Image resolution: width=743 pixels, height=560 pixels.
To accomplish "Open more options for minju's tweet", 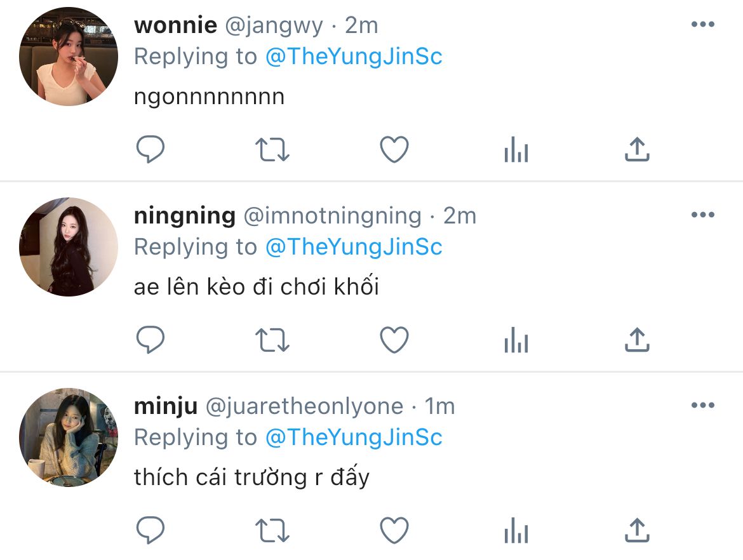I will click(702, 406).
